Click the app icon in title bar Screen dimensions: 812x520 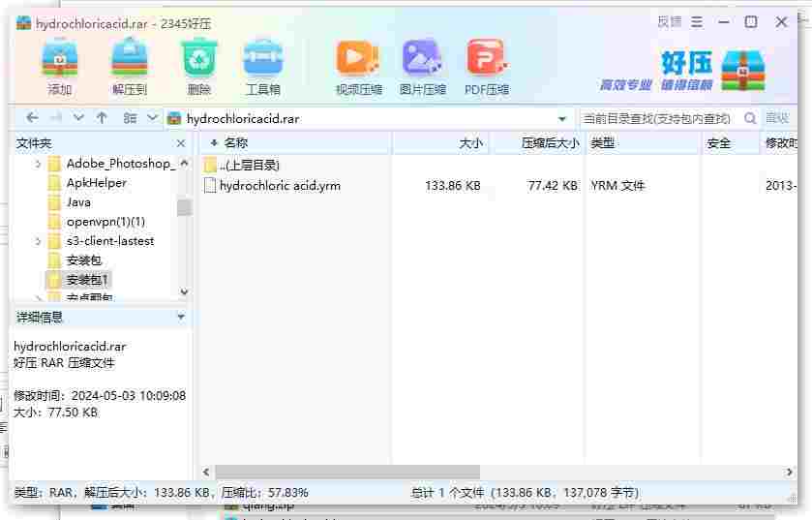click(23, 23)
